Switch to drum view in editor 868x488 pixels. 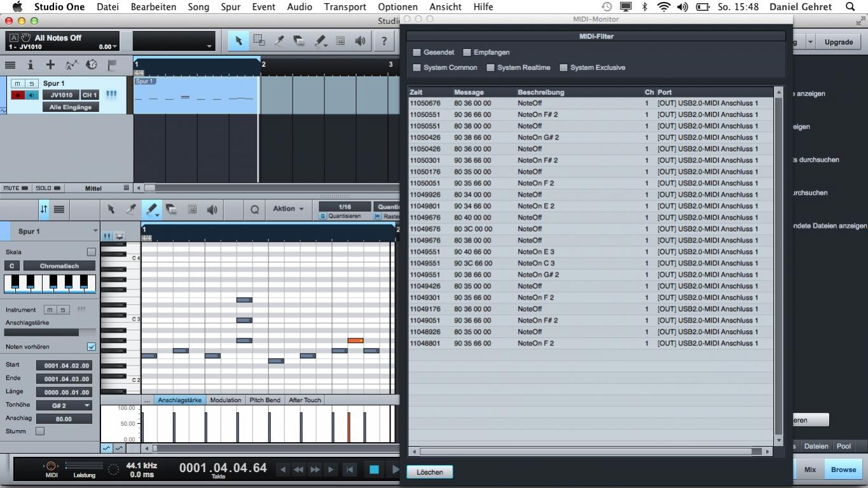119,236
